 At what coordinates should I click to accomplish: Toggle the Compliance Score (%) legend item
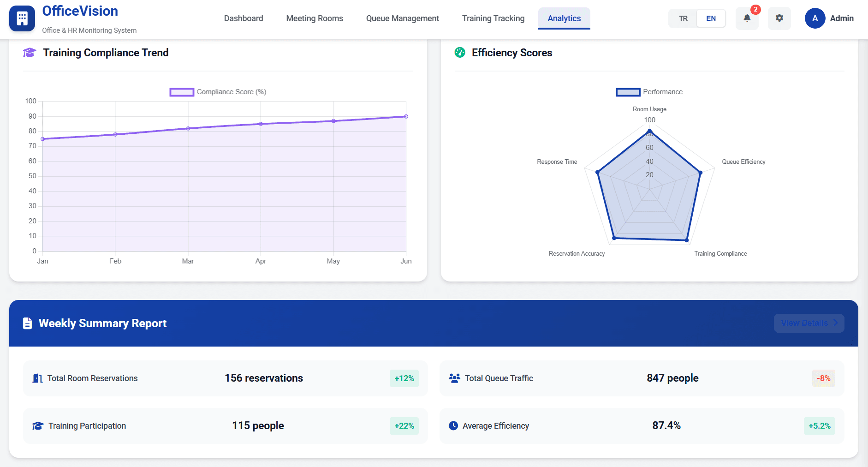pos(218,92)
